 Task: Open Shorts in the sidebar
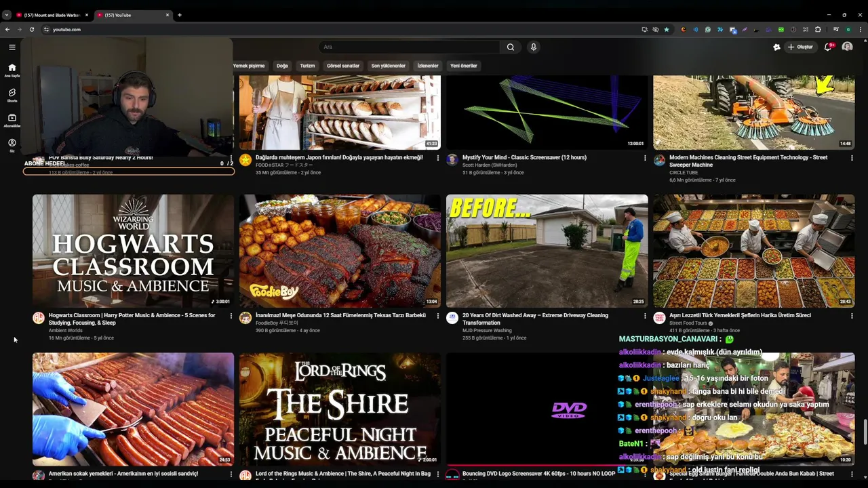[x=12, y=95]
